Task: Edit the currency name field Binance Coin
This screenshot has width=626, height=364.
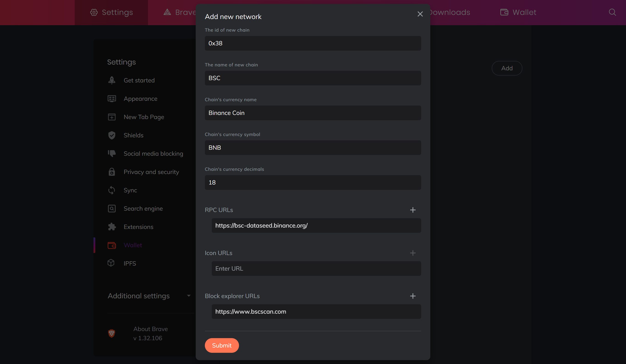Action: (x=313, y=113)
